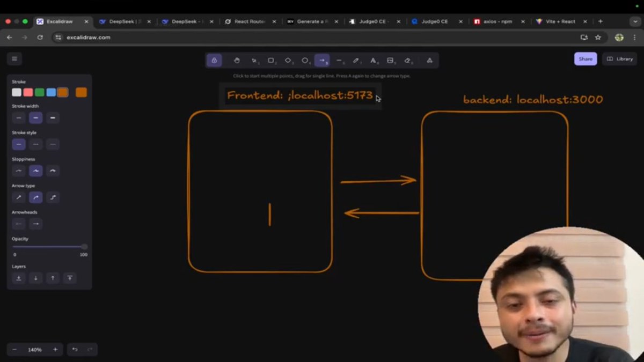Open the Excalidraw hamburger menu
644x362 pixels.
(x=14, y=58)
